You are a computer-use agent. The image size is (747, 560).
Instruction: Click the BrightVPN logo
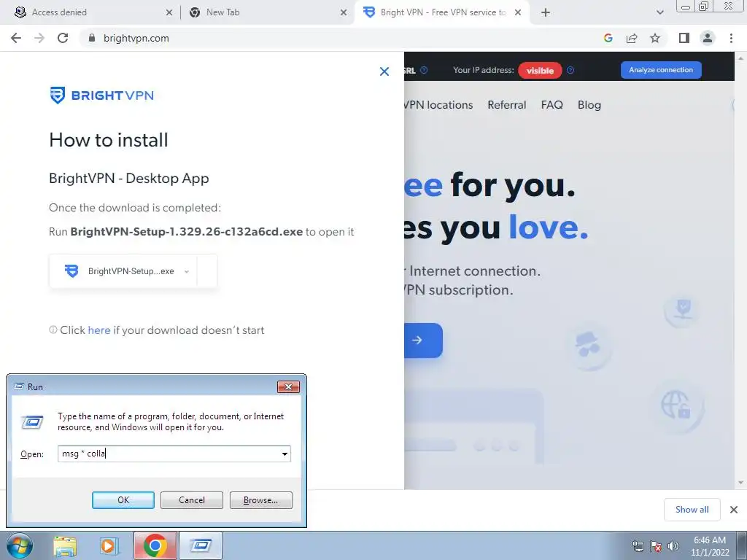(102, 96)
